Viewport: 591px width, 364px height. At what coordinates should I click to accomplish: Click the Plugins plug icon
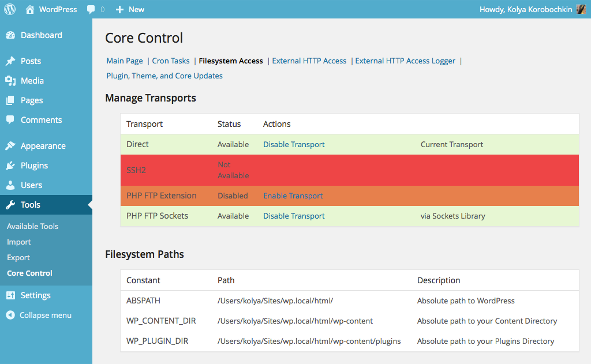click(x=10, y=166)
